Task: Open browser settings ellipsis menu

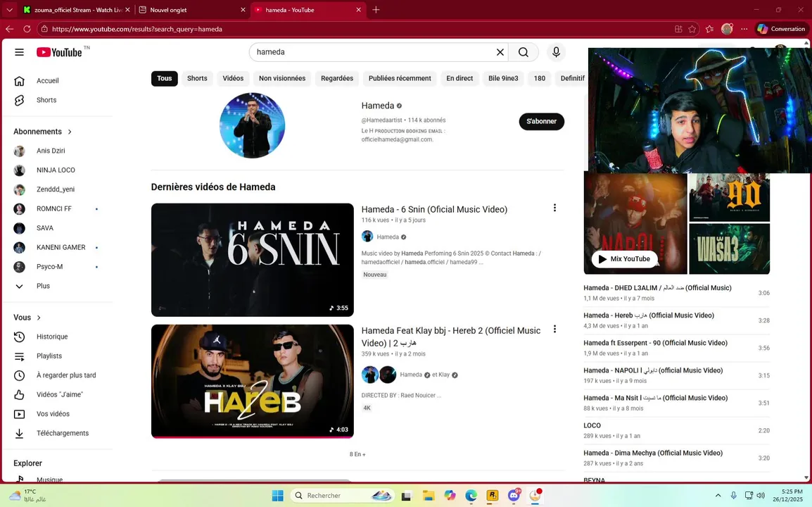Action: 744,29
